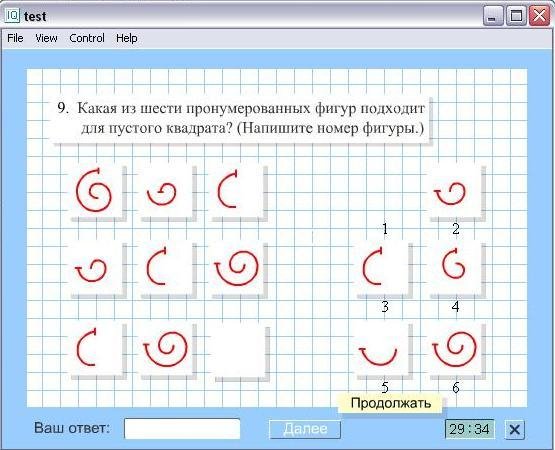Image resolution: width=555 pixels, height=450 pixels.
Task: Open the Help menu
Action: [x=127, y=38]
